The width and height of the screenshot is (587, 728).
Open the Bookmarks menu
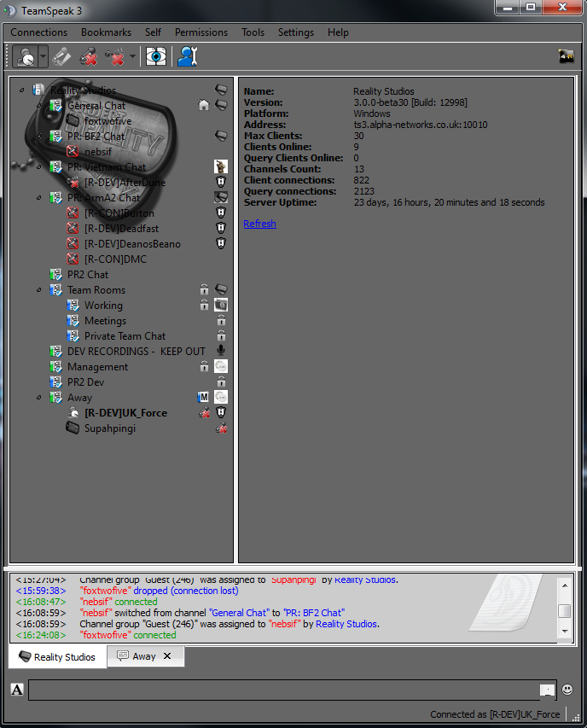tap(107, 32)
